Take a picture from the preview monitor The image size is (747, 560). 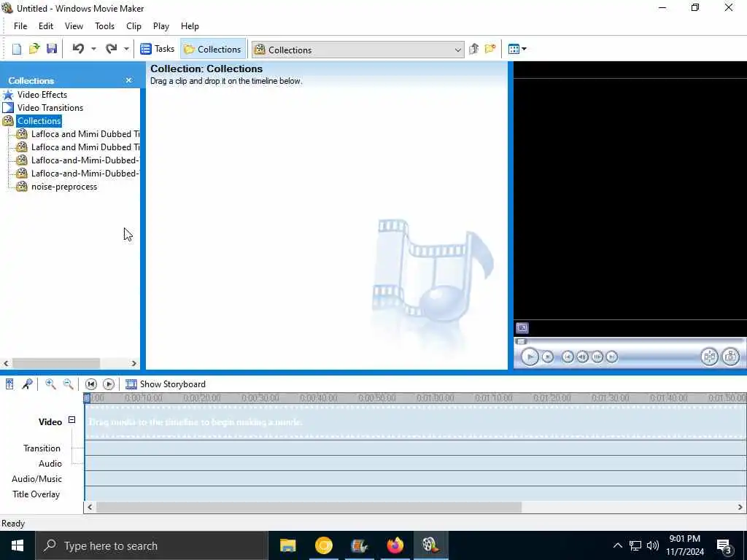point(730,357)
